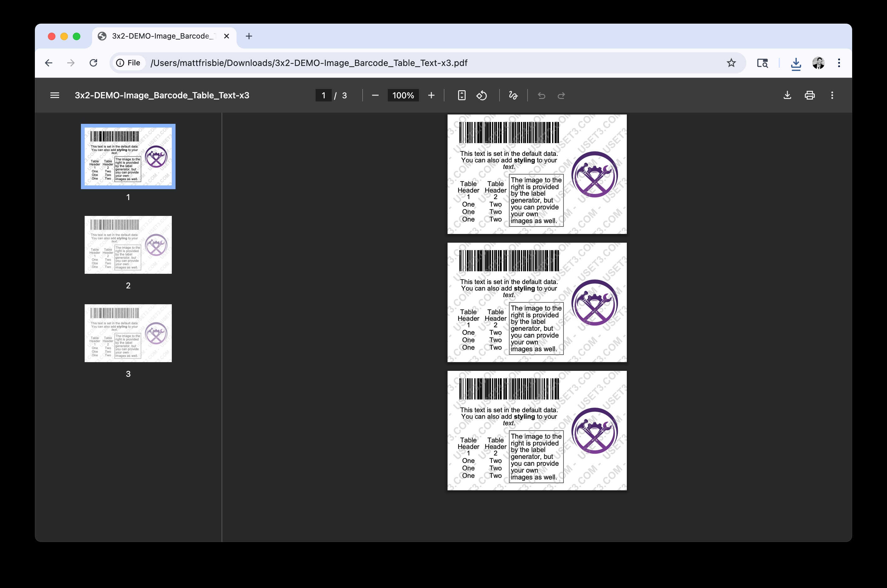
Task: Click the zoom out minus button
Action: pyautogui.click(x=375, y=95)
